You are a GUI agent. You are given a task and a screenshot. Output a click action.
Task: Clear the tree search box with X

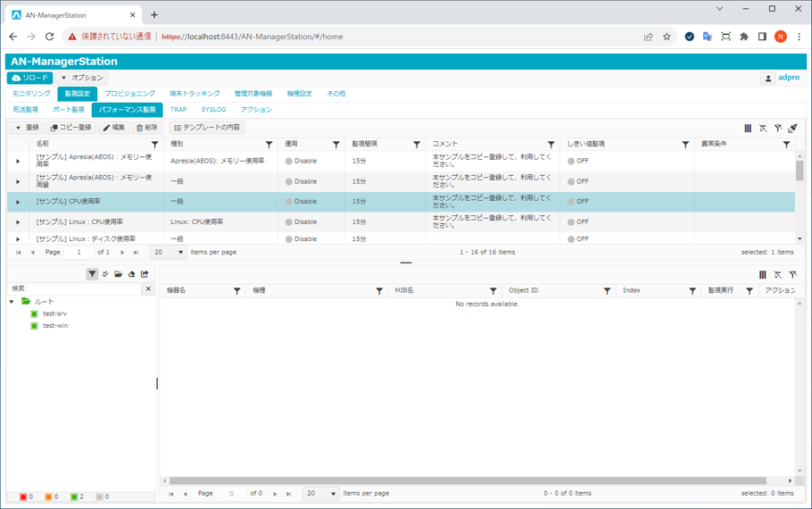point(148,288)
